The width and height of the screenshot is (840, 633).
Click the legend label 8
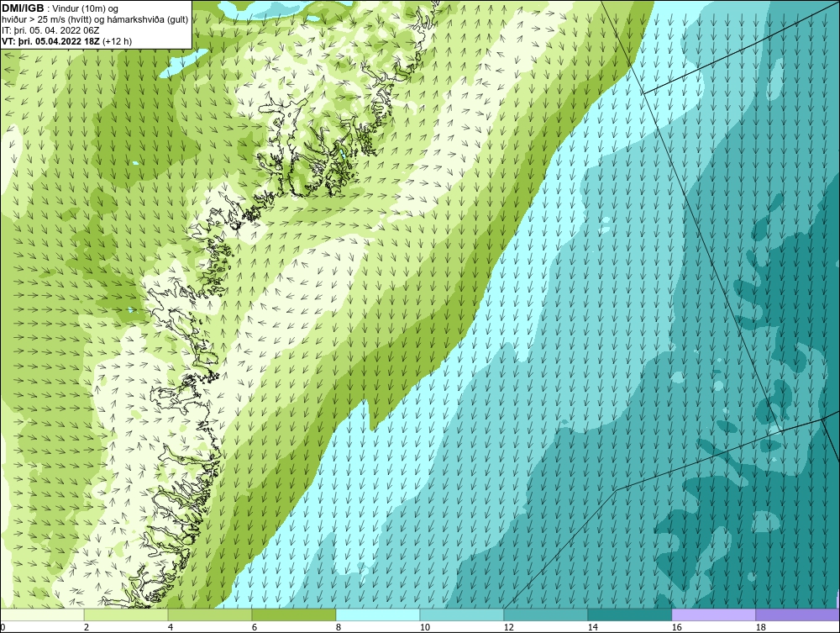(338, 627)
